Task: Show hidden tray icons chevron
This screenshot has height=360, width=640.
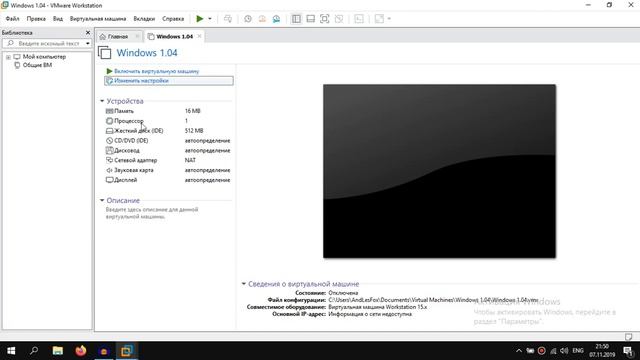Action: pyautogui.click(x=518, y=351)
